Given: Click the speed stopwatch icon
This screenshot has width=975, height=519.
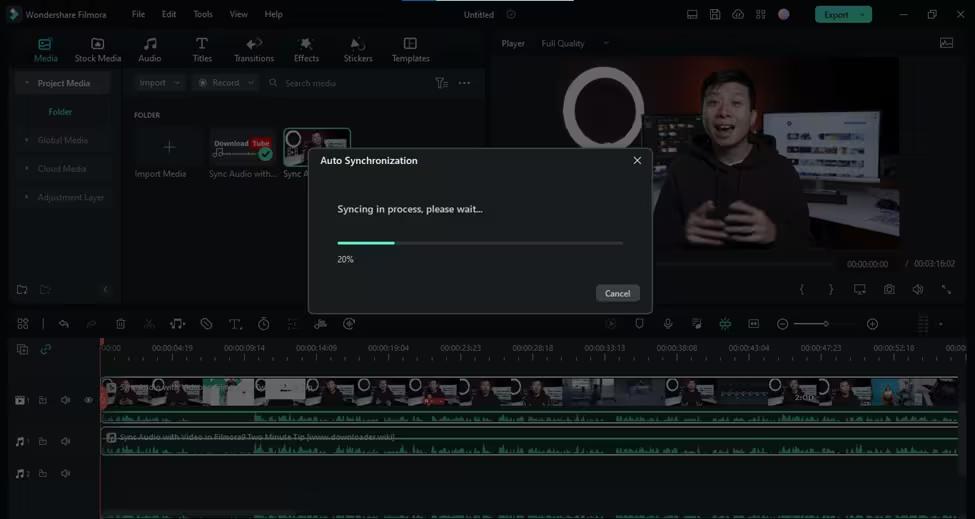Looking at the screenshot, I should (264, 324).
